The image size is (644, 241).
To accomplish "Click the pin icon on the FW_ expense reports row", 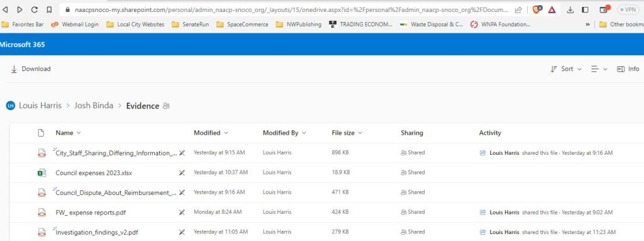I will click(x=182, y=213).
